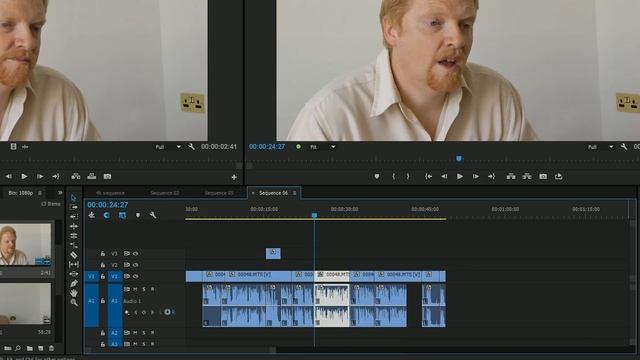
Task: Select the Hand tool
Action: tap(73, 293)
